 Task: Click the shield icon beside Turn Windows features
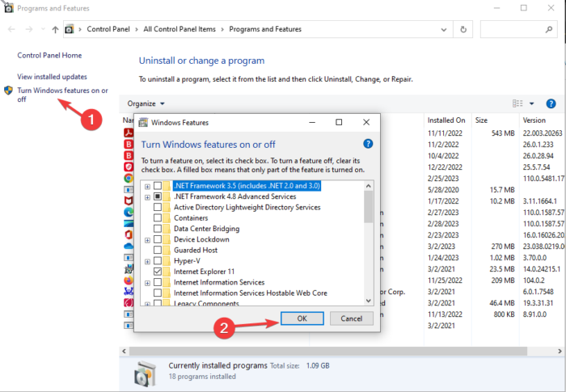(x=8, y=91)
